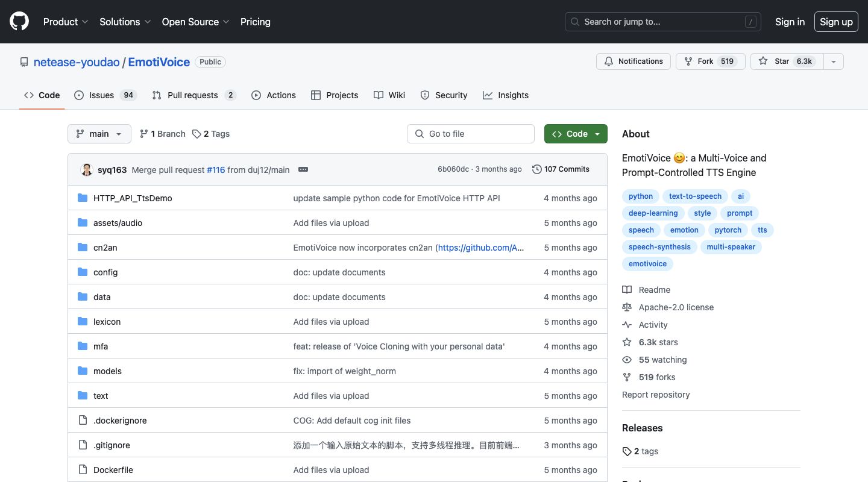Image resolution: width=868 pixels, height=482 pixels.
Task: Select the pytorch topic tag
Action: click(728, 230)
